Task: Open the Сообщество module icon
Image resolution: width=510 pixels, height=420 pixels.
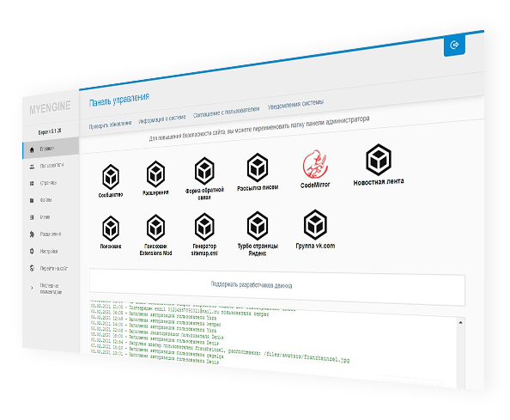Action: pyautogui.click(x=111, y=177)
